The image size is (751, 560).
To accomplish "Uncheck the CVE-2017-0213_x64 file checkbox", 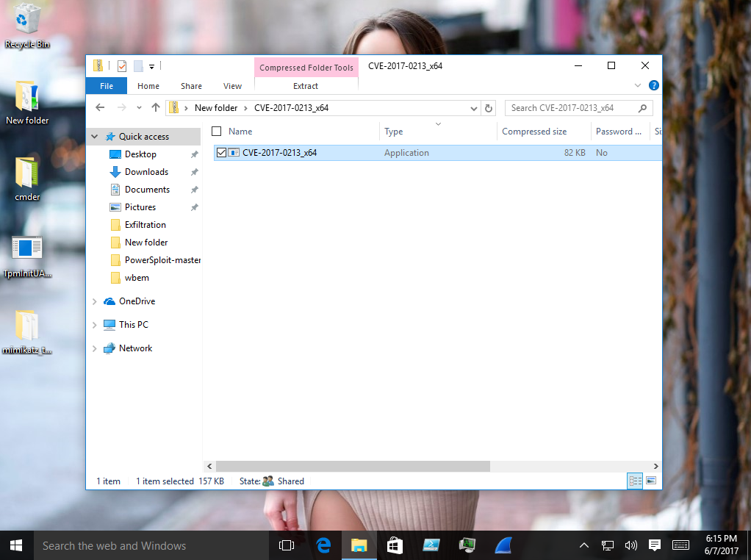I will 221,153.
